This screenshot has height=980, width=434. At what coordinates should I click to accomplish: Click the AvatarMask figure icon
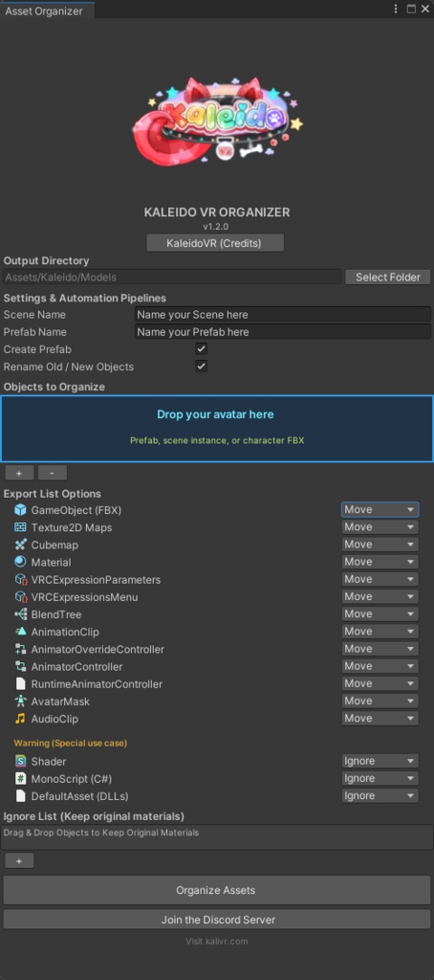21,702
